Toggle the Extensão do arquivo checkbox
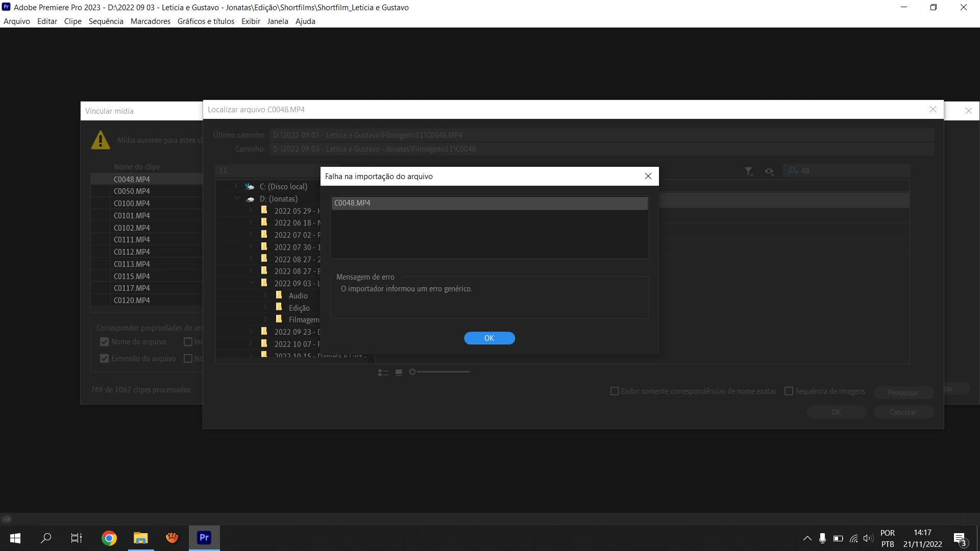Screen dimensions: 980x551 click(105, 359)
